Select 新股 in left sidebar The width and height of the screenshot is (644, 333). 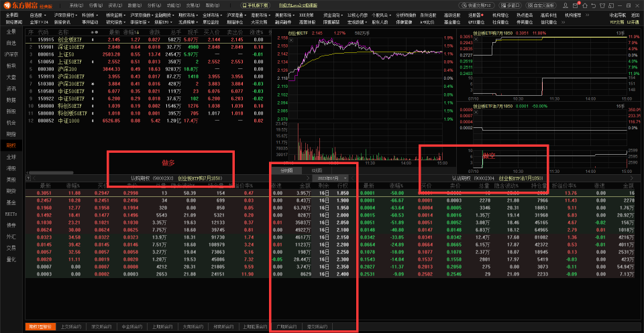coord(11,111)
